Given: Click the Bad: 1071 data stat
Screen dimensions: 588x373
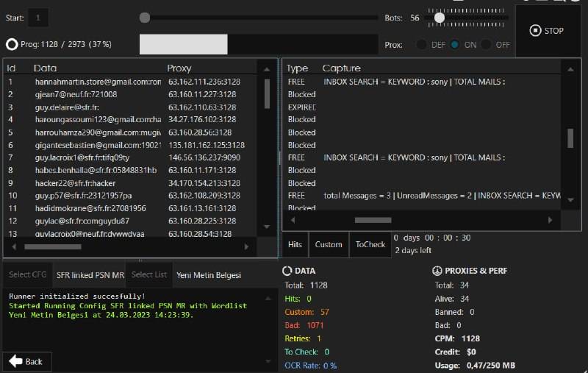Looking at the screenshot, I should point(304,325).
